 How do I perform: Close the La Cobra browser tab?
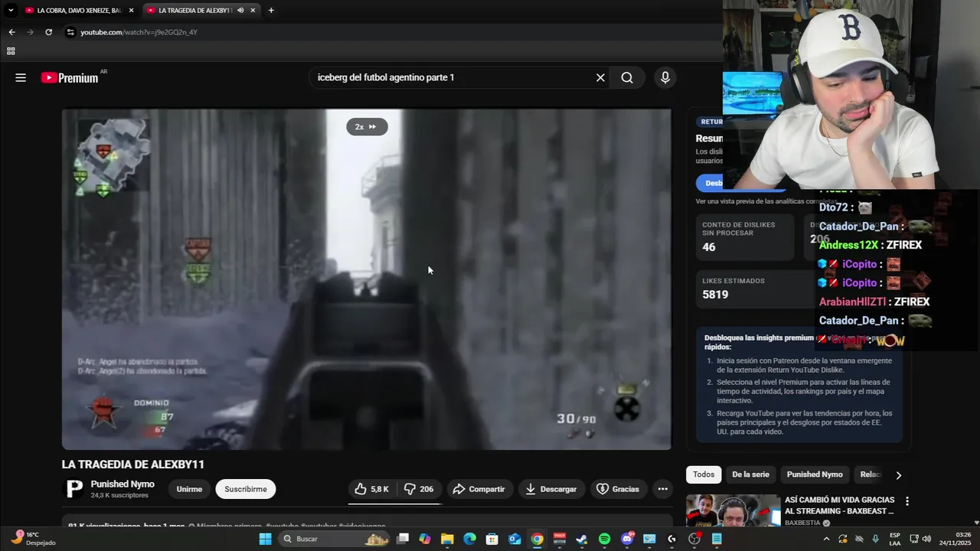click(x=131, y=10)
